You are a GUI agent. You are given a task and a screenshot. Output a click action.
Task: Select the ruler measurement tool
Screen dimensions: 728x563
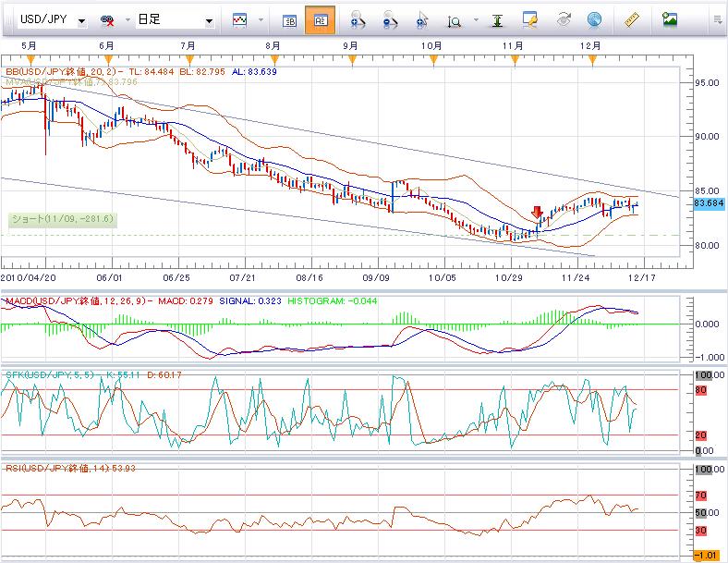pos(632,20)
